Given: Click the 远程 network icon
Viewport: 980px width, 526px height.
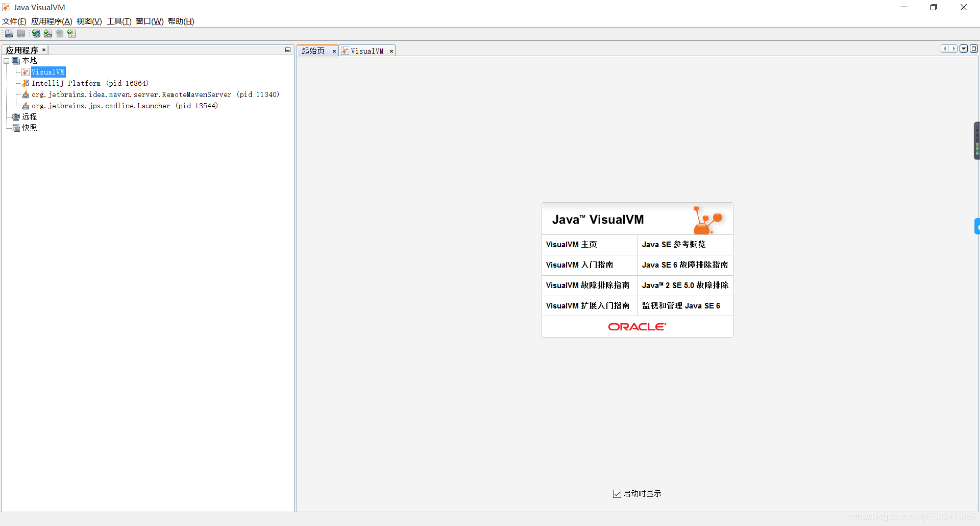Looking at the screenshot, I should (x=16, y=117).
